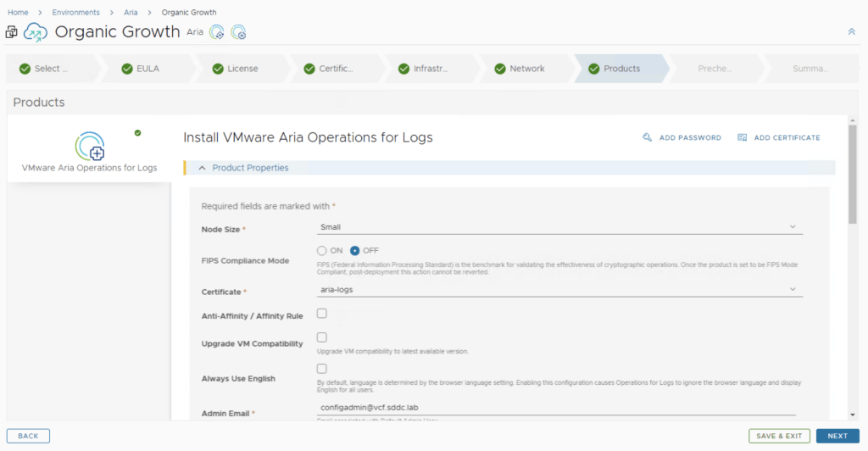Open the Node Size dropdown
The height and width of the screenshot is (451, 868).
[559, 227]
